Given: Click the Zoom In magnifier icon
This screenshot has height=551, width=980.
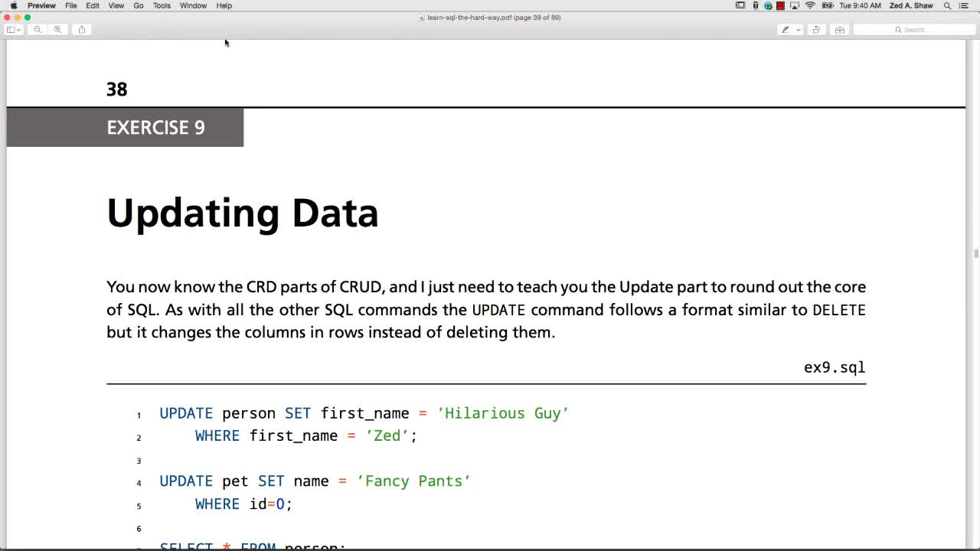Looking at the screenshot, I should tap(57, 30).
